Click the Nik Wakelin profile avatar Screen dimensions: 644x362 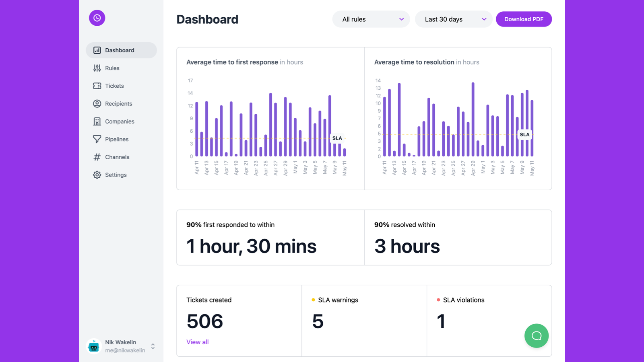94,346
